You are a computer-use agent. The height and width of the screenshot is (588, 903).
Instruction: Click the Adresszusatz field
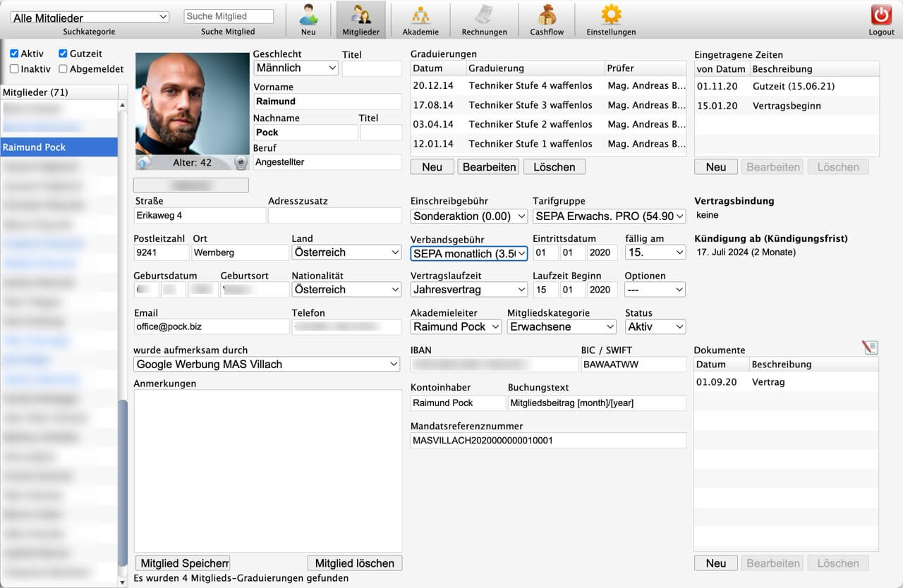[334, 215]
